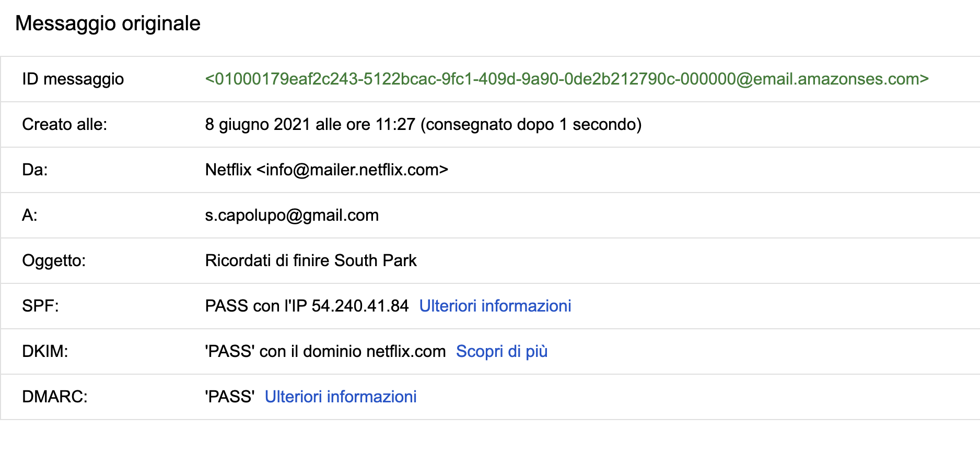Click the Da: label
Viewport: 980px width, 454px height.
[35, 170]
